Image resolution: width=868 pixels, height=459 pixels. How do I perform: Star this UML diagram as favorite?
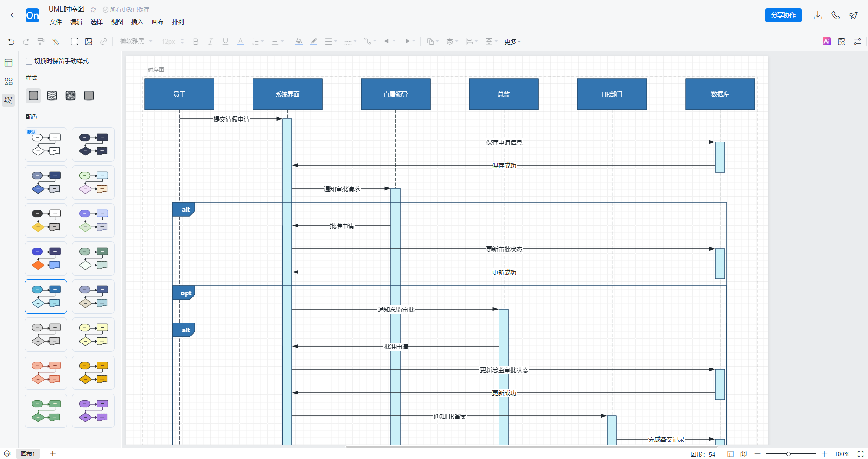tap(93, 10)
